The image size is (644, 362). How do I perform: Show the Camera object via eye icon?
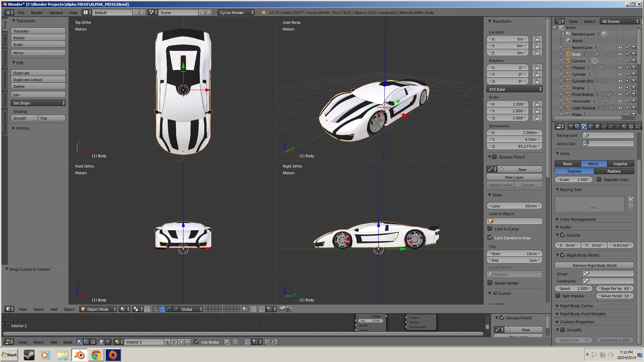click(620, 61)
